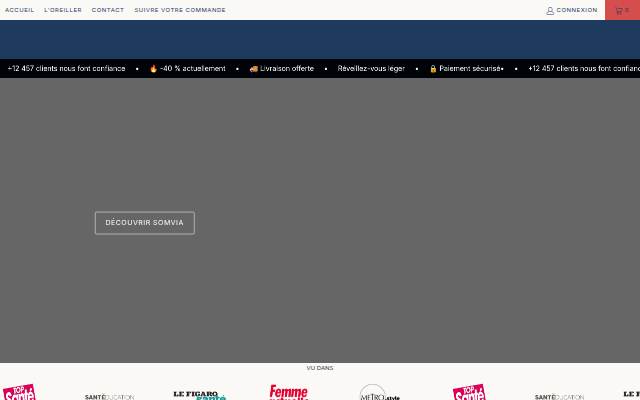This screenshot has width=640, height=400.
Task: Click the delivery truck icon by Livraison offerte
Action: 253,69
